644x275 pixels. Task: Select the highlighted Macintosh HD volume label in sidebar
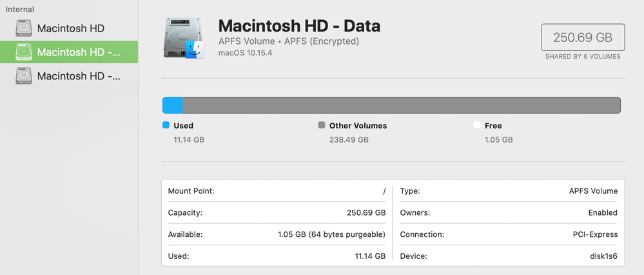pos(79,52)
